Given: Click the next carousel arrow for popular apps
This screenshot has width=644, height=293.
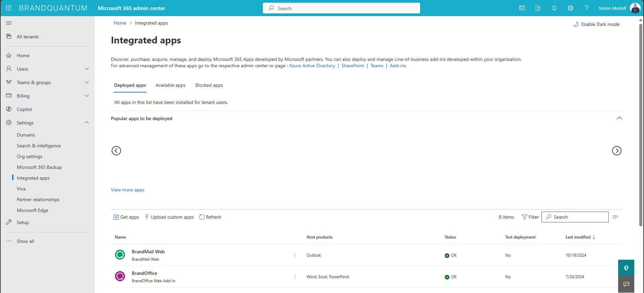Looking at the screenshot, I should [617, 151].
